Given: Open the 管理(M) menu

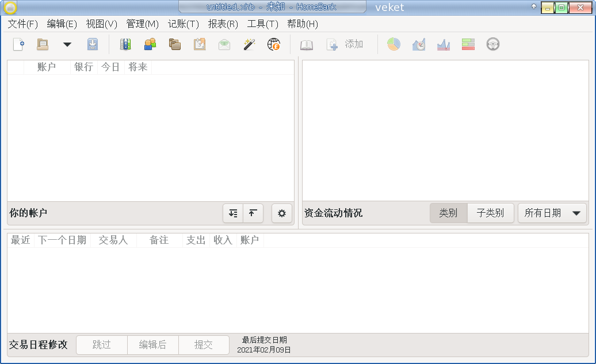Looking at the screenshot, I should 142,24.
